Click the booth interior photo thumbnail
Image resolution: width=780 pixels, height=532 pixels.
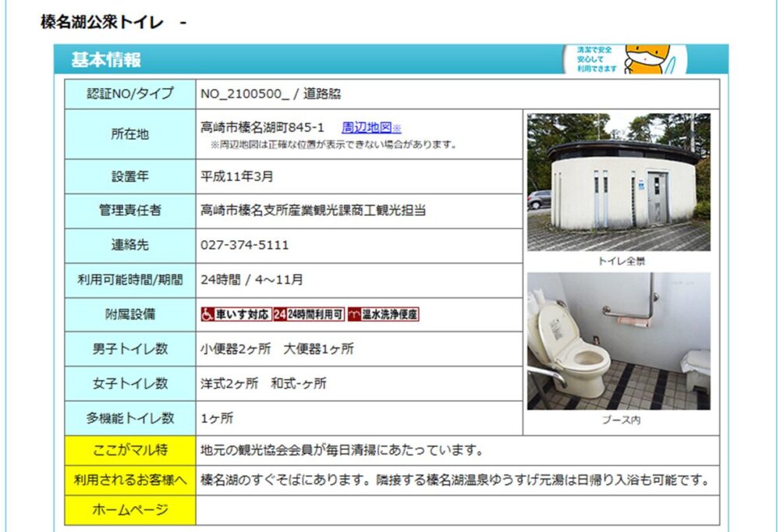coord(619,341)
